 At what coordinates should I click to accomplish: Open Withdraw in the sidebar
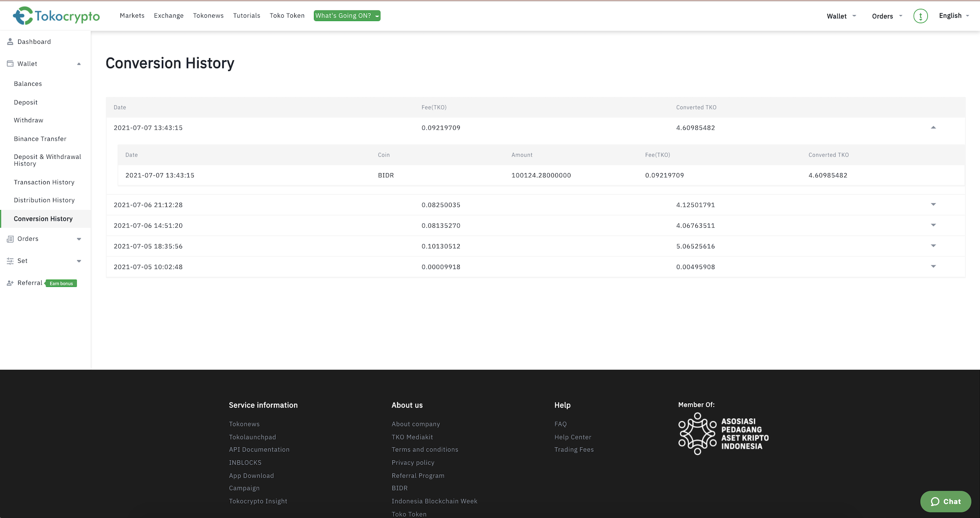pos(29,120)
